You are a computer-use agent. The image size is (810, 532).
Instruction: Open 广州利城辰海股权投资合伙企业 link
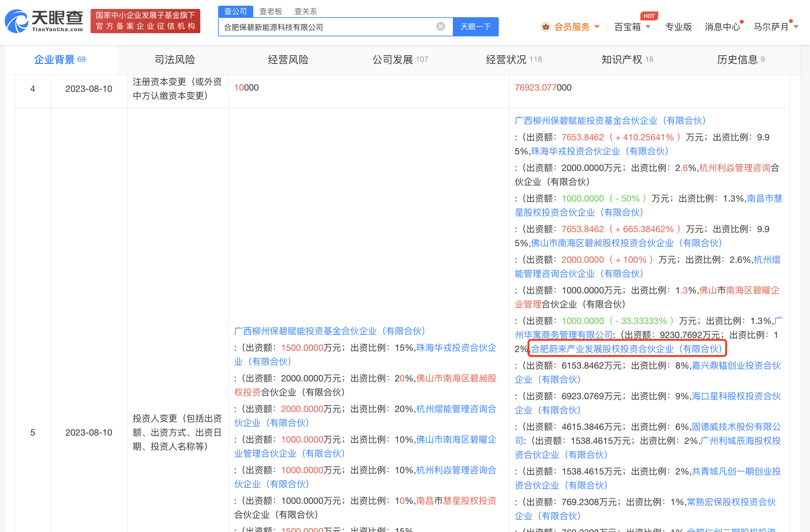tap(648, 447)
